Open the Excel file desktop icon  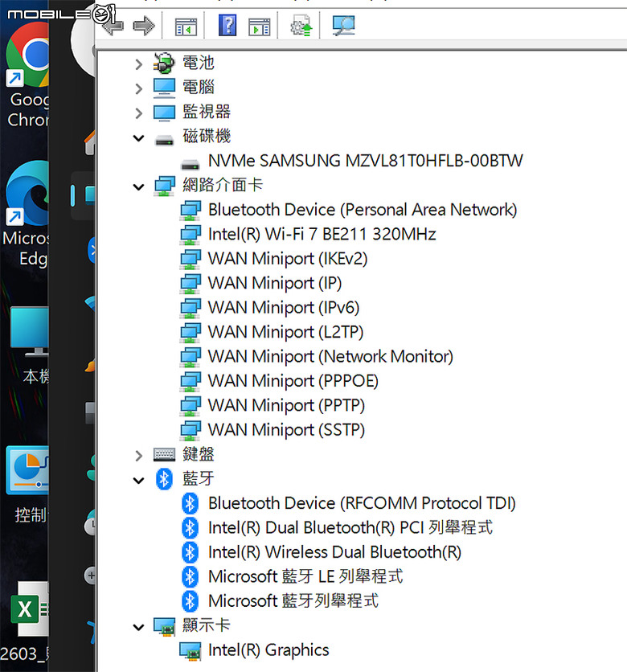[x=27, y=621]
